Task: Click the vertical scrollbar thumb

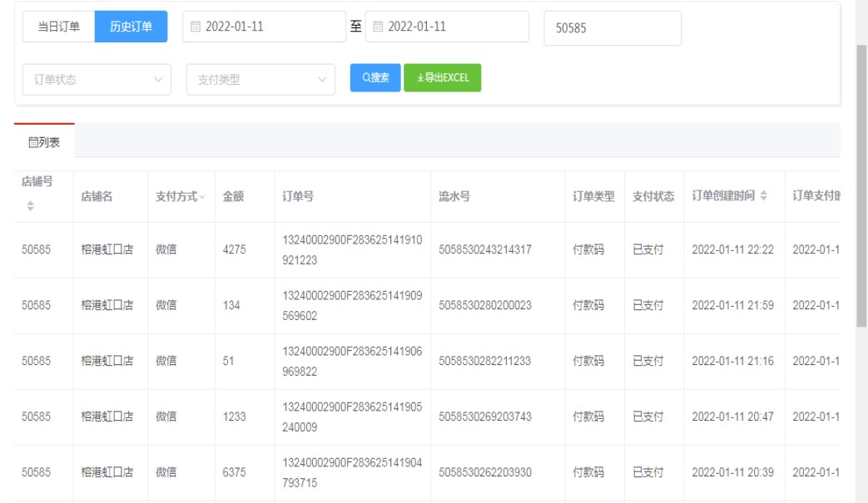Action: tap(861, 183)
